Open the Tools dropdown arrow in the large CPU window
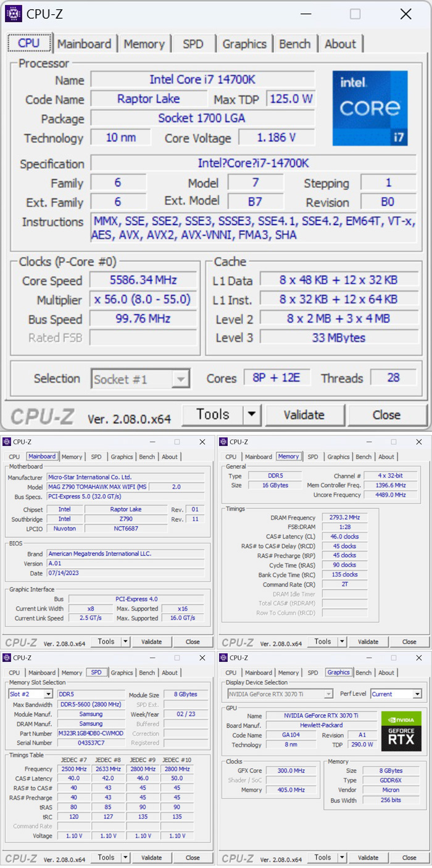This screenshot has width=432, height=868. (252, 415)
